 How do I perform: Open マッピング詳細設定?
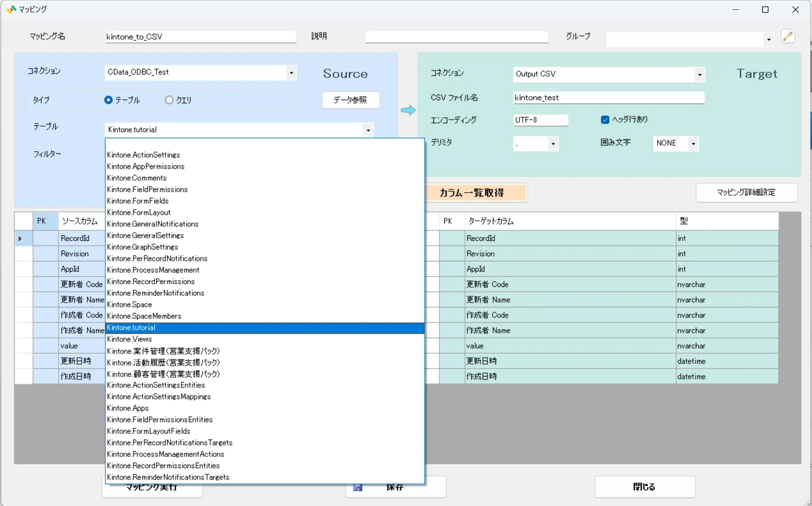[746, 192]
